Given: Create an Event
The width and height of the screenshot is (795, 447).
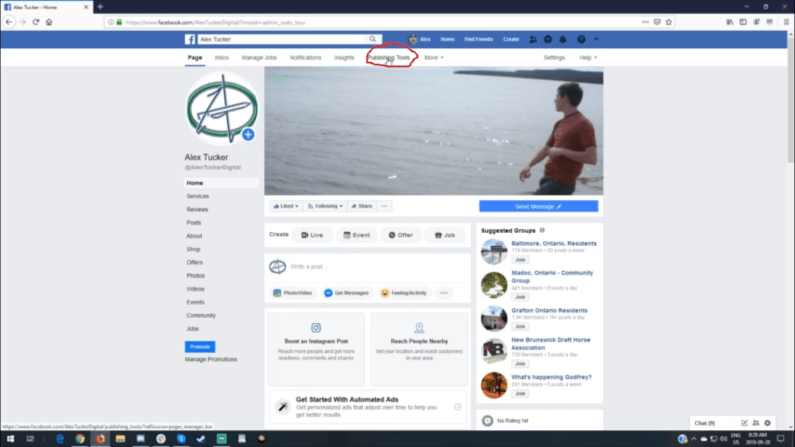Looking at the screenshot, I should pos(357,235).
